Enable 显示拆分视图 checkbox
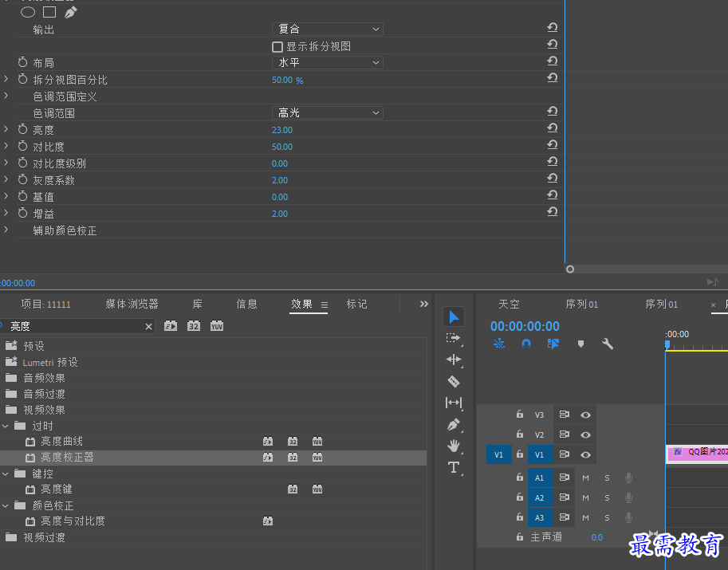Screen dimensions: 728x570 click(x=277, y=47)
